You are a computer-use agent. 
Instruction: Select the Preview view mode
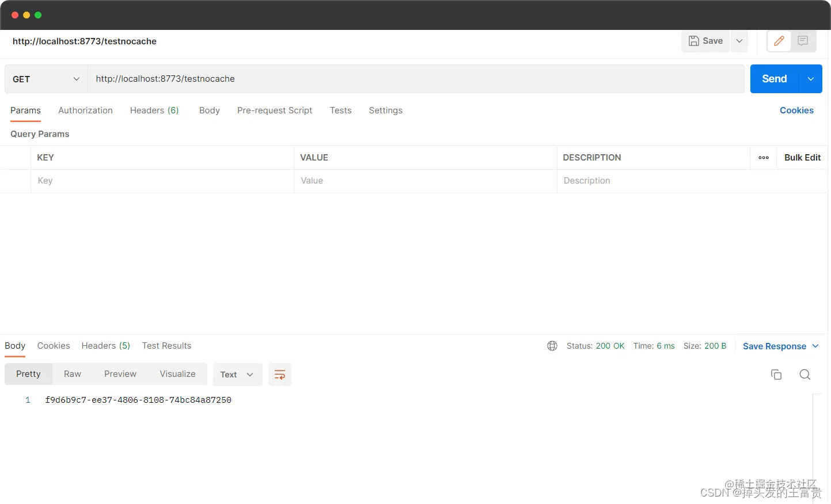coord(120,374)
